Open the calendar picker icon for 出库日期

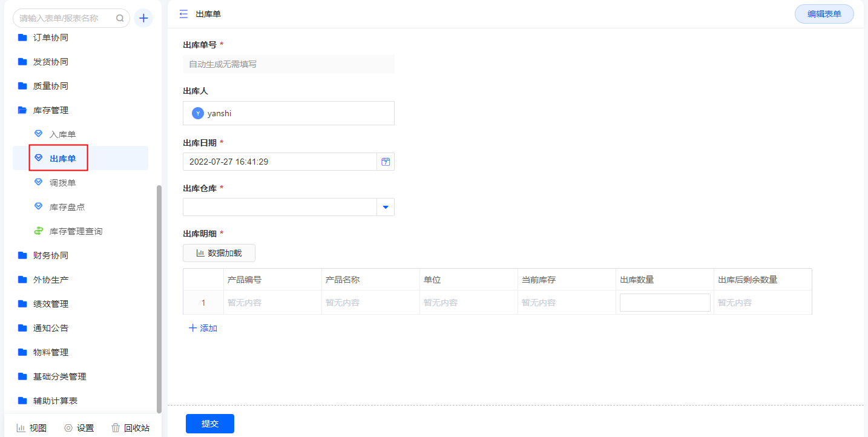pos(386,162)
